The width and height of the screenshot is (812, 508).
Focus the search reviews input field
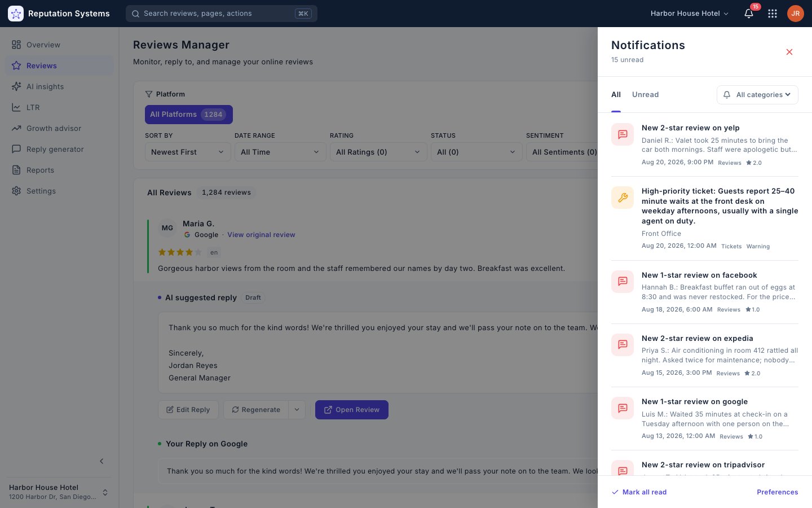point(222,14)
